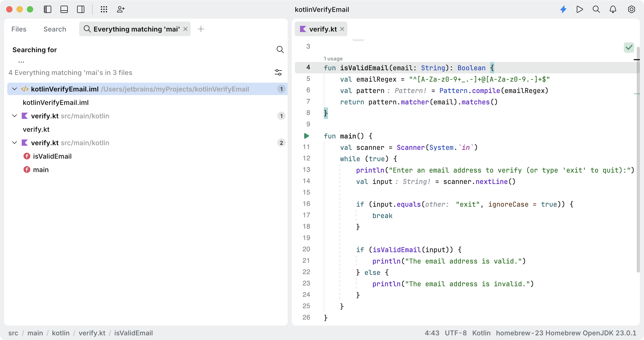Click the add collaborator icon

coord(121,10)
